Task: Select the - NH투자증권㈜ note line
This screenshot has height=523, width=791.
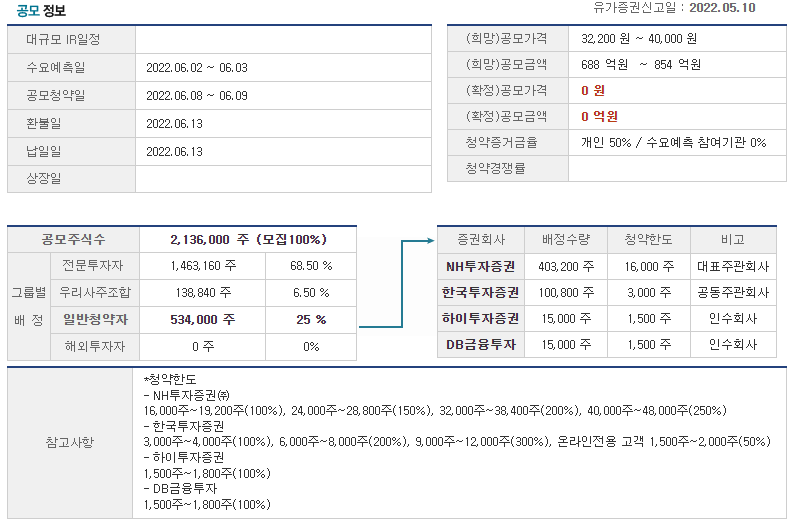Action: [187, 395]
